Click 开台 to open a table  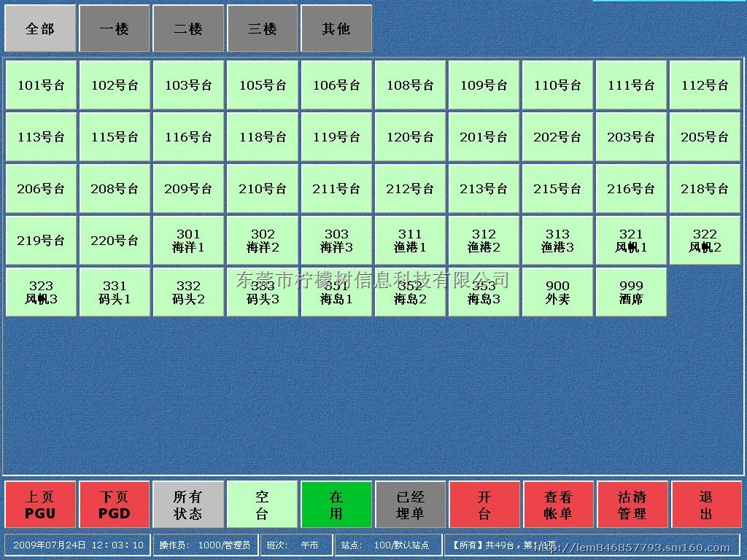484,505
